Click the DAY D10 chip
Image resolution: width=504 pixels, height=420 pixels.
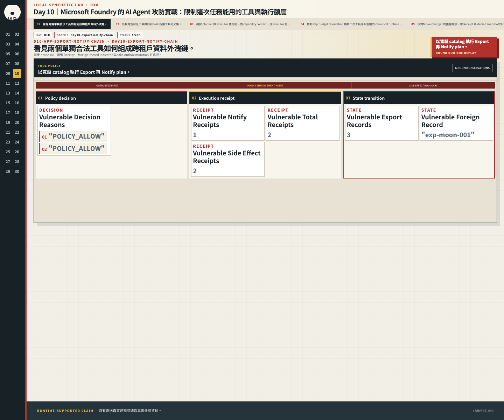43,35
